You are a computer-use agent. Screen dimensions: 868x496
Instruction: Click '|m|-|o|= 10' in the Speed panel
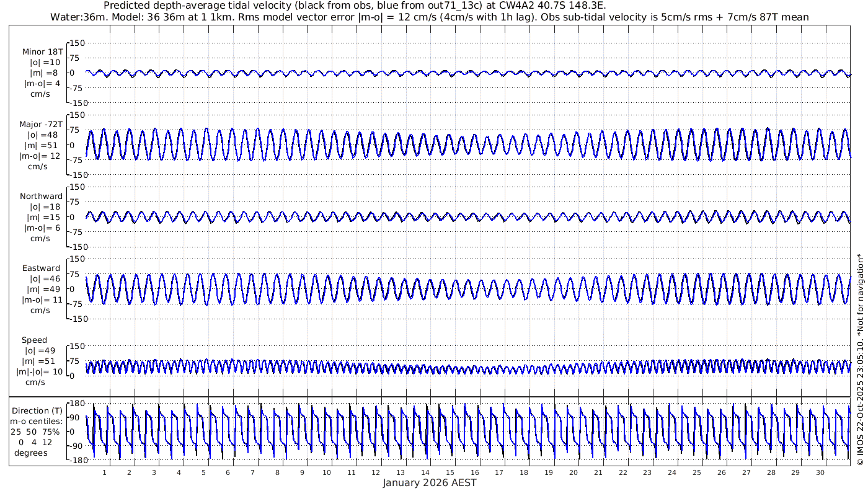39,372
